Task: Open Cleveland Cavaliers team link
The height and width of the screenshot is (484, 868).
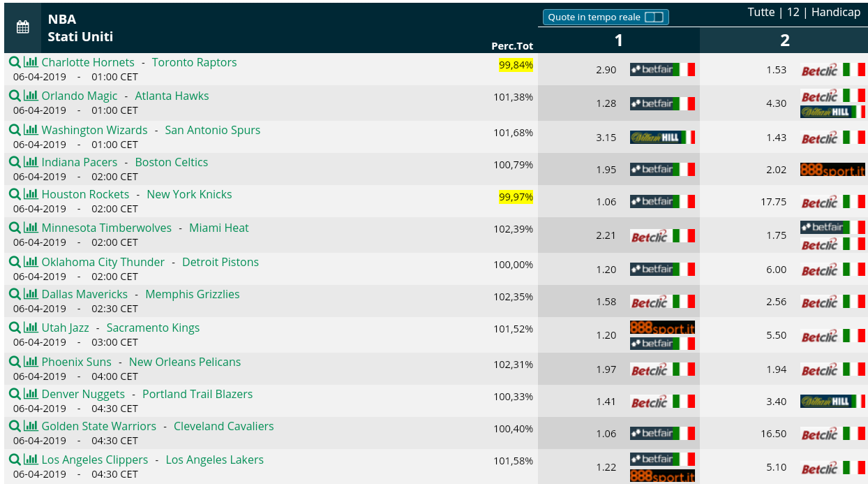Action: tap(224, 426)
